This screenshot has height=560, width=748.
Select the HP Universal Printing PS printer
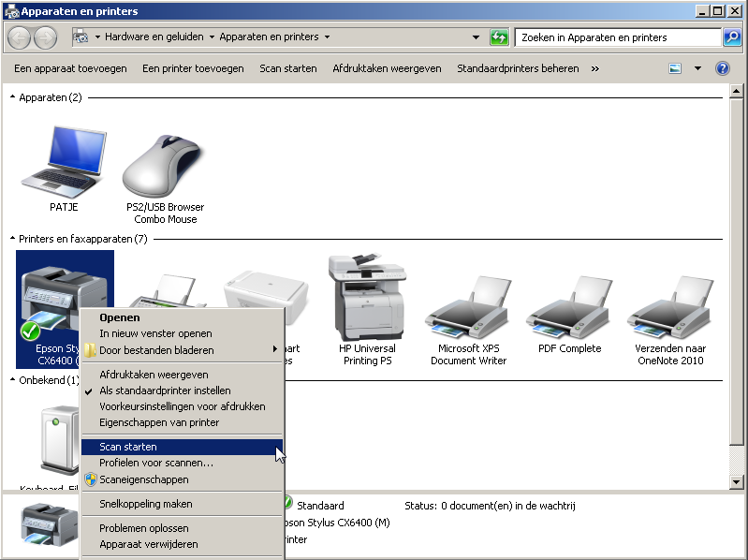367,298
